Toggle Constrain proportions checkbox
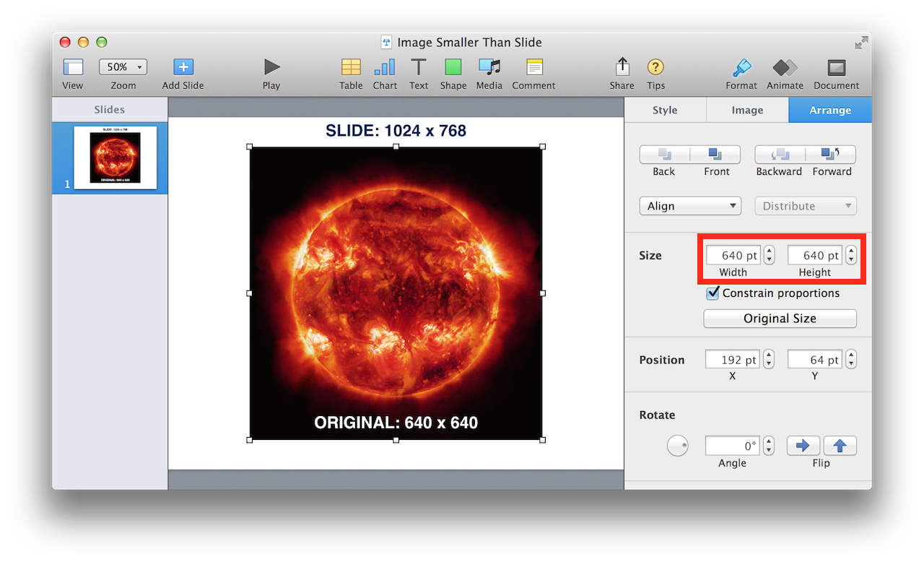This screenshot has height=562, width=924. (712, 293)
